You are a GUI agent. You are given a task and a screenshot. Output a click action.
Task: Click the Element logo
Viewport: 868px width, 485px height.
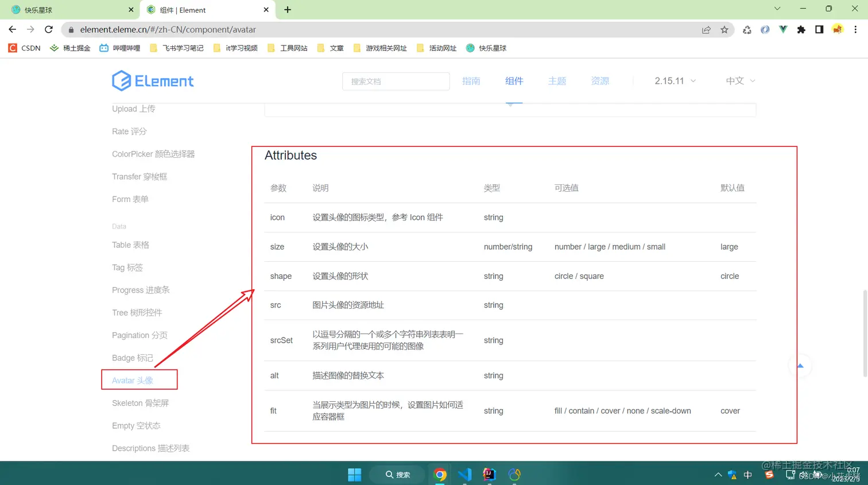click(153, 81)
